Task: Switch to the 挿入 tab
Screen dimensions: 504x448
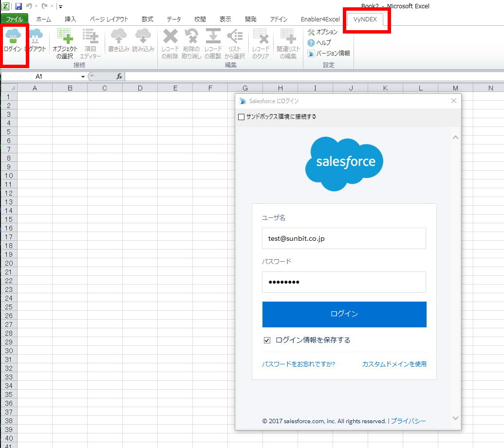Action: point(70,19)
